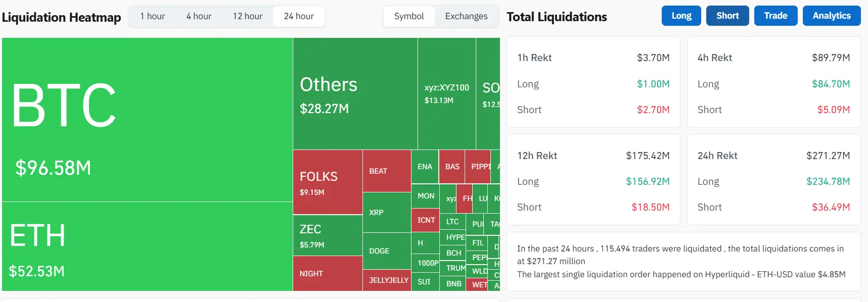This screenshot has height=302, width=868.
Task: Toggle heatmap grouping to Symbol
Action: 409,16
